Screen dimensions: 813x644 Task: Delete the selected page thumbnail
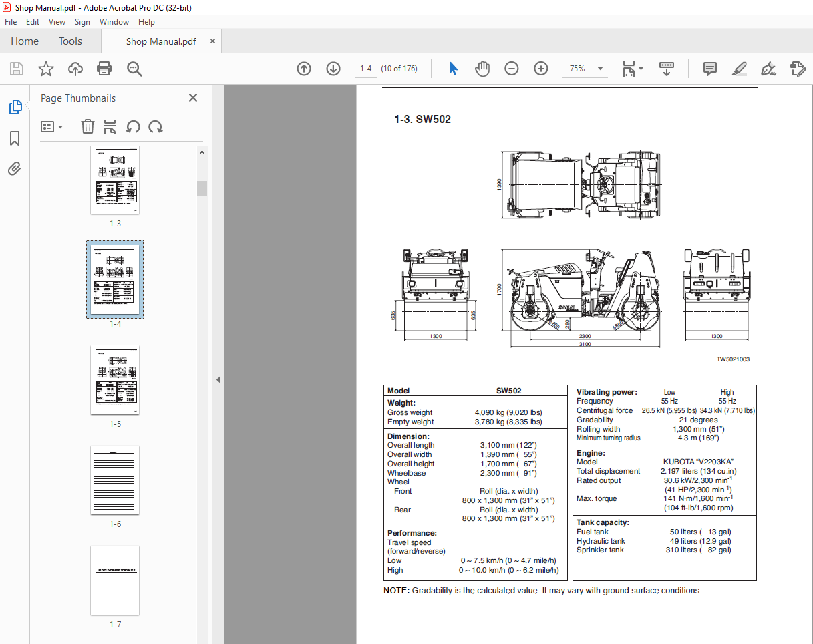tap(88, 126)
